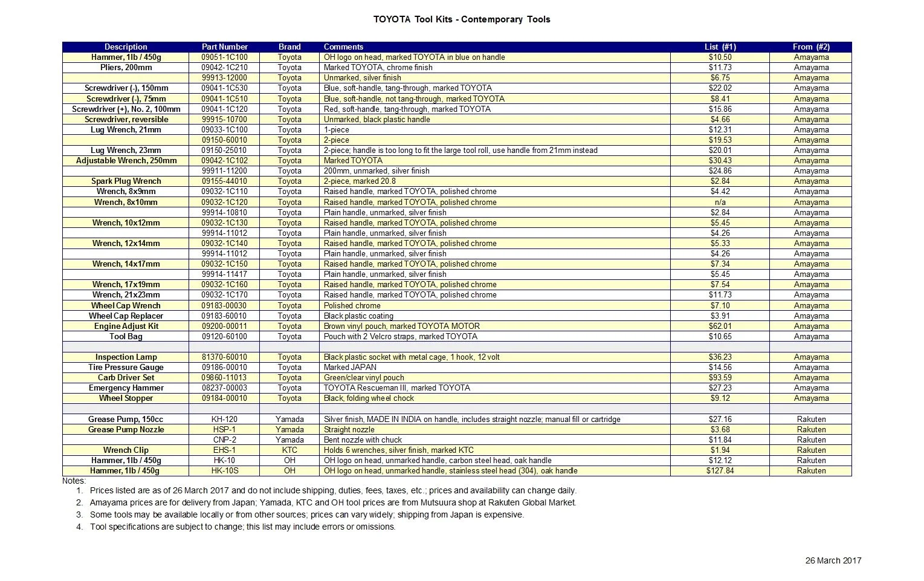Select price $30.43 for Adjustable Wrench

720,160
